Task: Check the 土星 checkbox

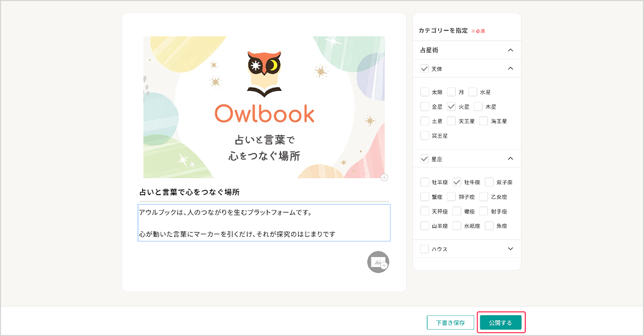Action: (425, 121)
